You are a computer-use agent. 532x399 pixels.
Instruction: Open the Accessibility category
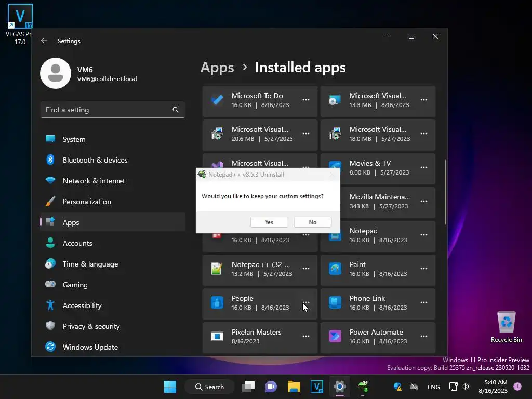[112, 305]
